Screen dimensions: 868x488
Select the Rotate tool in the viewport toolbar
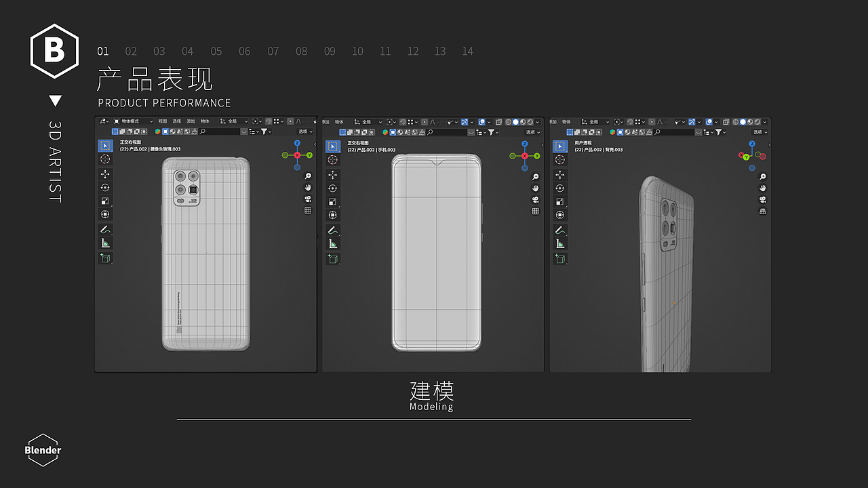[105, 188]
